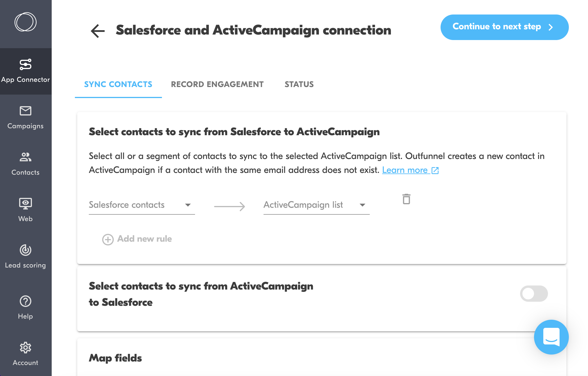Viewport: 588px width, 376px height.
Task: Open the Help section
Action: [x=25, y=307]
